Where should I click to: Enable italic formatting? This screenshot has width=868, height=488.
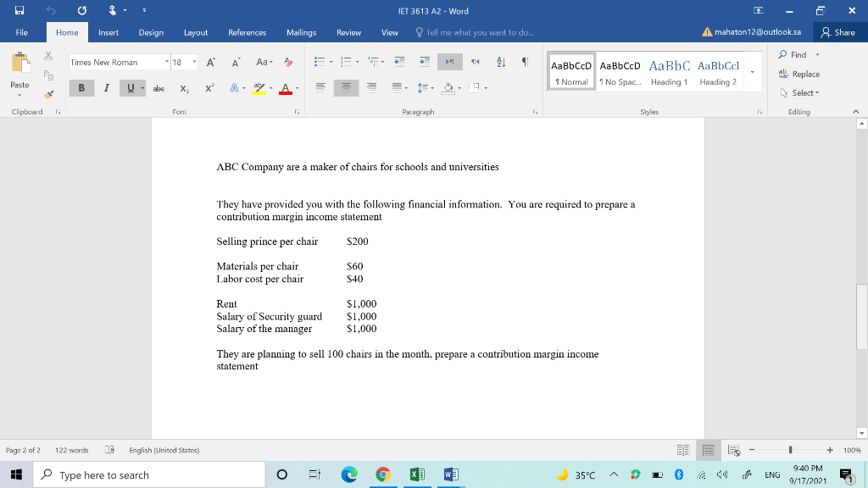pyautogui.click(x=106, y=86)
